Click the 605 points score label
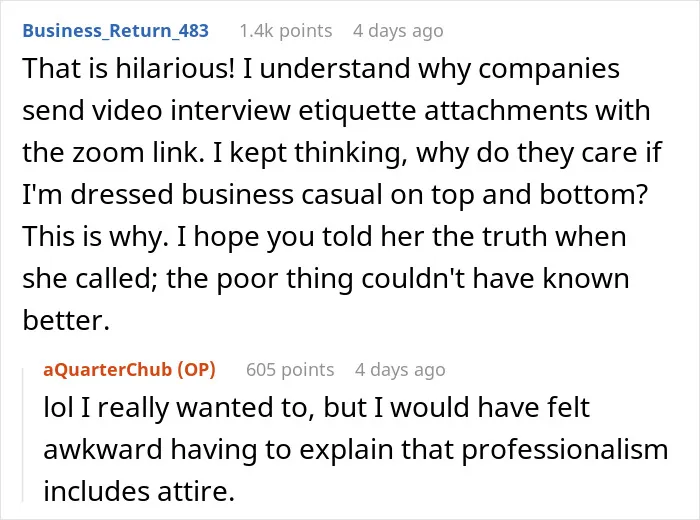This screenshot has width=700, height=520. 290,370
